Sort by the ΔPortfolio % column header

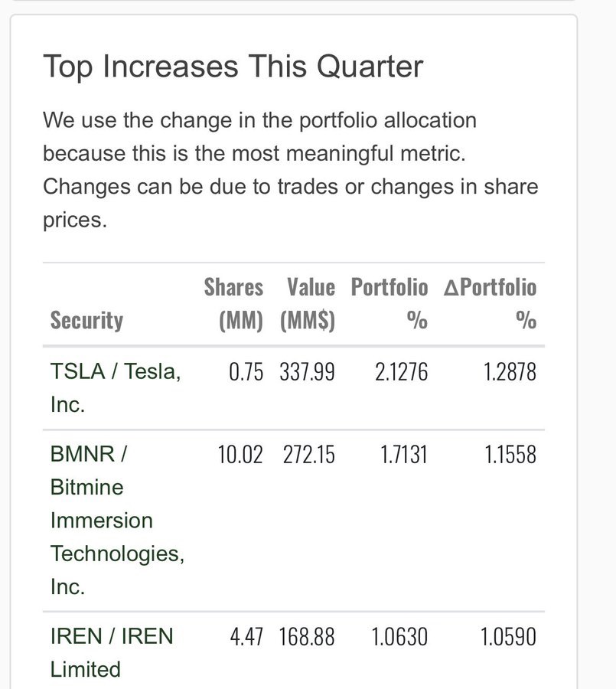[x=491, y=304]
